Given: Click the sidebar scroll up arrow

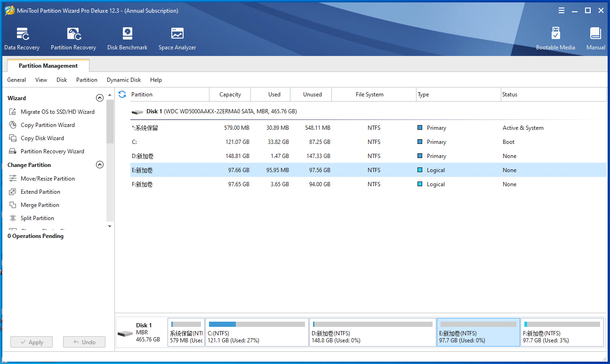Looking at the screenshot, I should pyautogui.click(x=110, y=95).
